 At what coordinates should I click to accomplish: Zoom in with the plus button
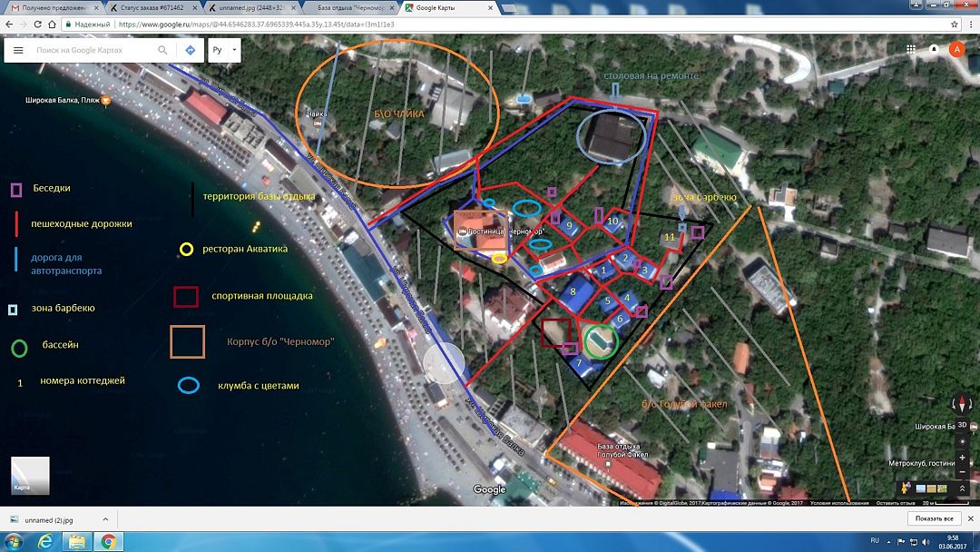click(x=962, y=458)
